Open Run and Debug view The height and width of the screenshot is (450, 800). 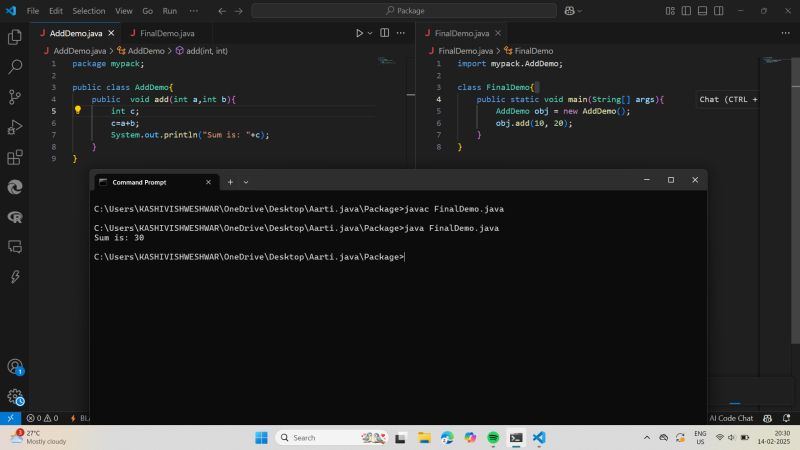[x=15, y=127]
